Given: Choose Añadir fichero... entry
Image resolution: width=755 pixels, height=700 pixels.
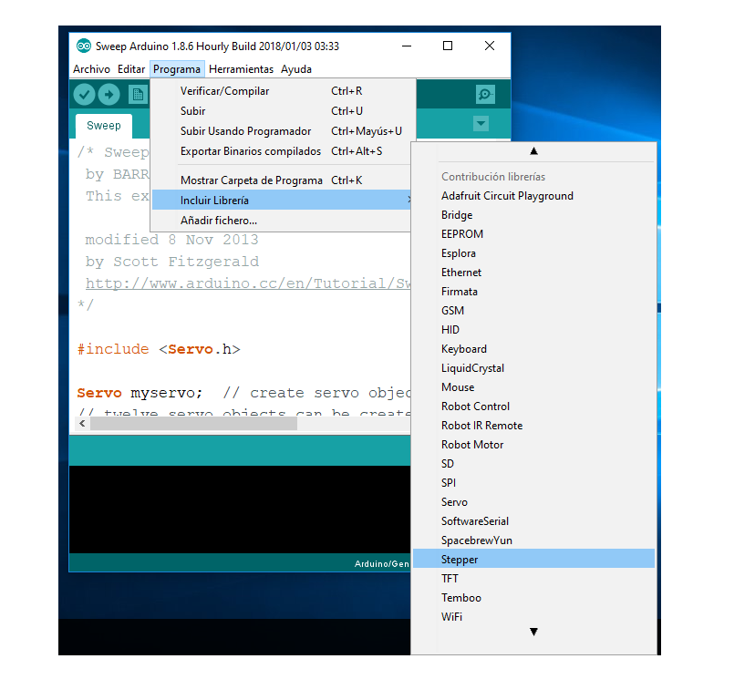Looking at the screenshot, I should tap(282, 221).
